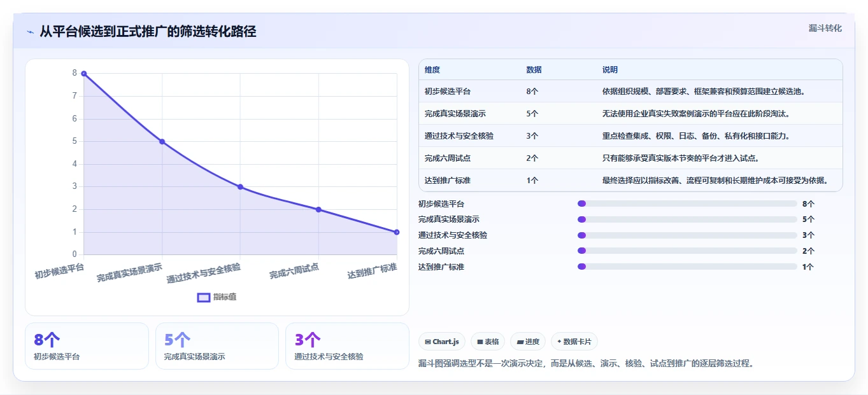Click the chart data point for 完成真实场景演示
Image resolution: width=868 pixels, height=395 pixels.
pos(162,141)
